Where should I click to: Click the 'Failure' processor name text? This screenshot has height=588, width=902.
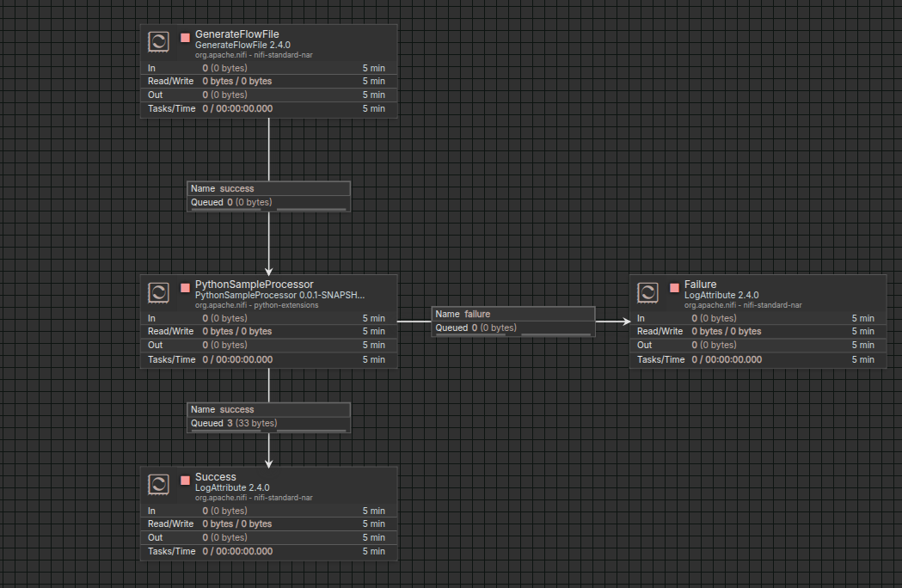700,285
